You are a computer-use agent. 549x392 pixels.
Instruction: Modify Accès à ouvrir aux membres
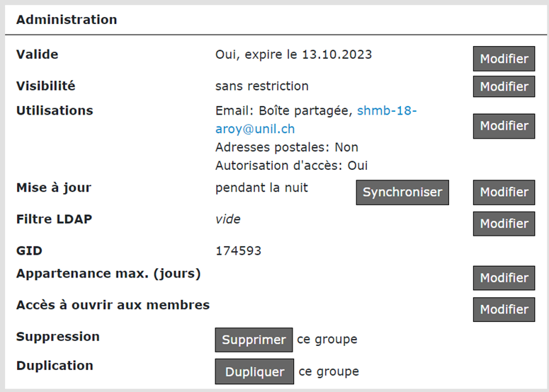pos(504,309)
